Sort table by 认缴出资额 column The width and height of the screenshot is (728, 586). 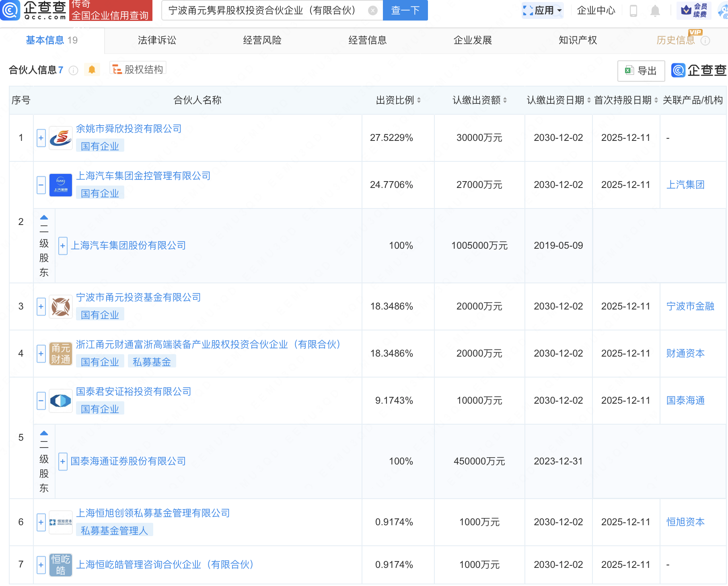tap(505, 100)
